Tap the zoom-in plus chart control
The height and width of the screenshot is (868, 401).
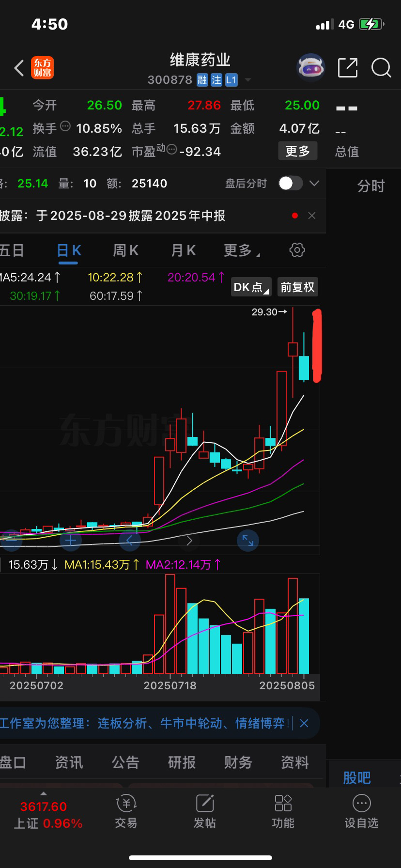(71, 540)
